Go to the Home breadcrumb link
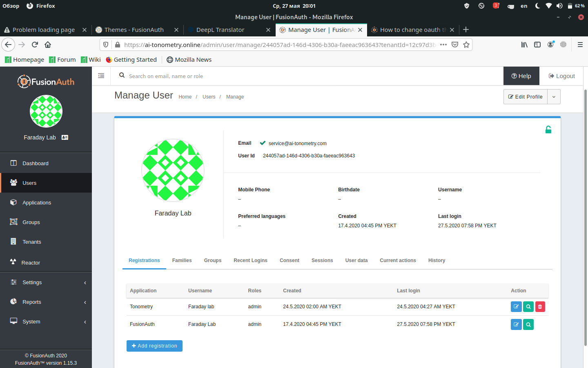 point(185,97)
